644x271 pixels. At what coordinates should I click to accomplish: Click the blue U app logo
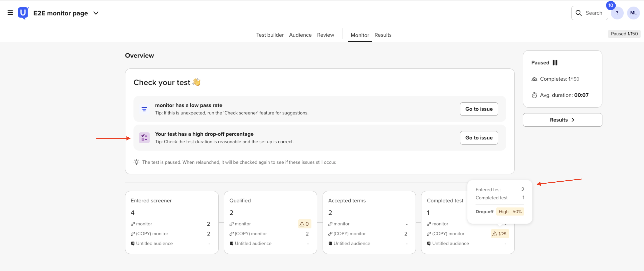point(23,13)
